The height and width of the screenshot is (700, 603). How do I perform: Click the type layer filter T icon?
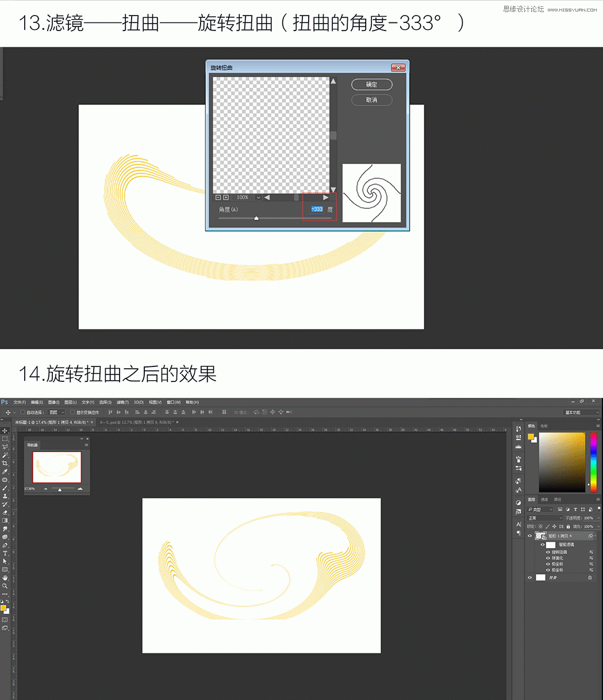(x=575, y=510)
